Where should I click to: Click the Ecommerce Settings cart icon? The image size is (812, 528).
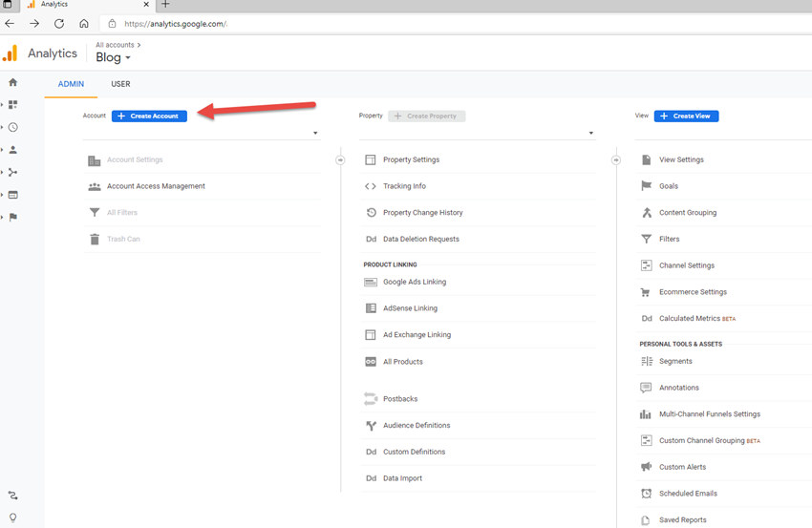pyautogui.click(x=645, y=292)
